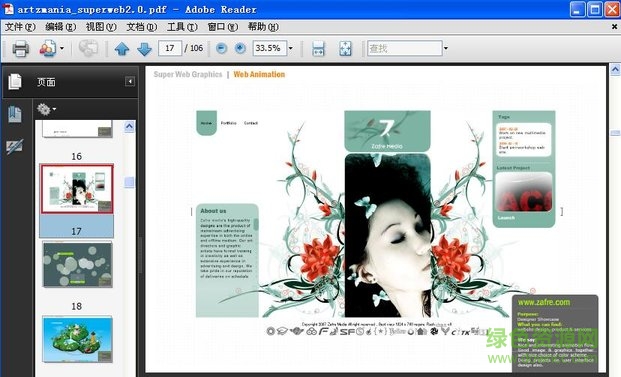Click Portfolio in the page design

(229, 123)
